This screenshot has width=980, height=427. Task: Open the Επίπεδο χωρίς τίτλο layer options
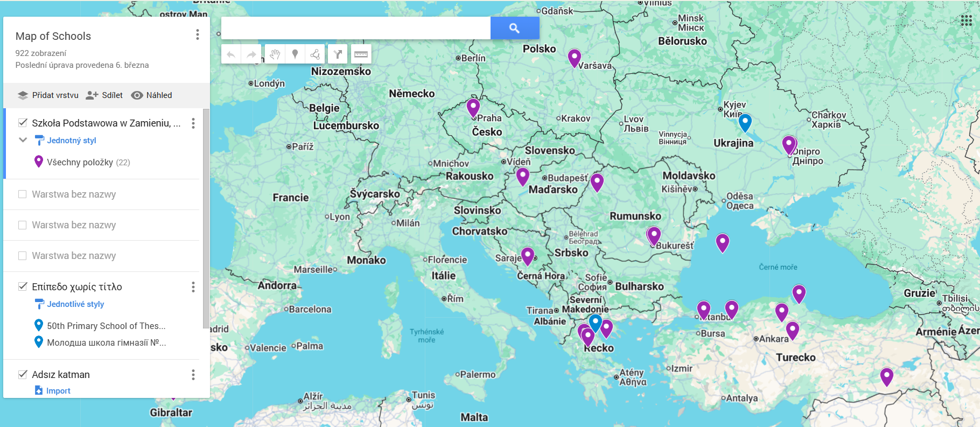tap(193, 287)
